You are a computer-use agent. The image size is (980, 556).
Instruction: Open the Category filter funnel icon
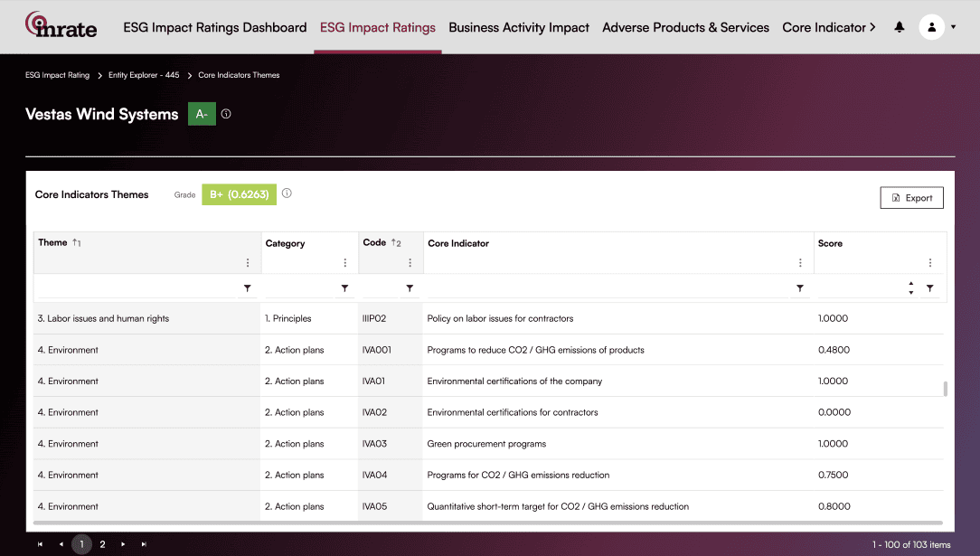(345, 288)
